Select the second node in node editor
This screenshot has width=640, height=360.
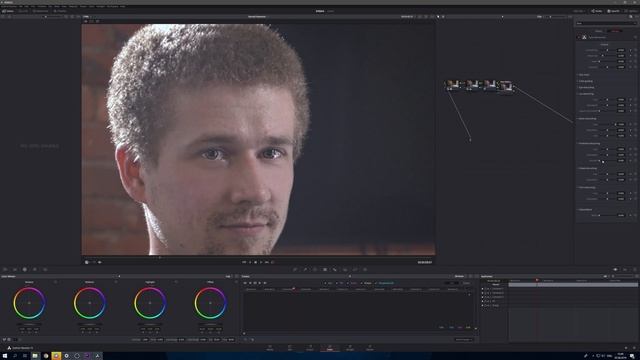pyautogui.click(x=472, y=84)
